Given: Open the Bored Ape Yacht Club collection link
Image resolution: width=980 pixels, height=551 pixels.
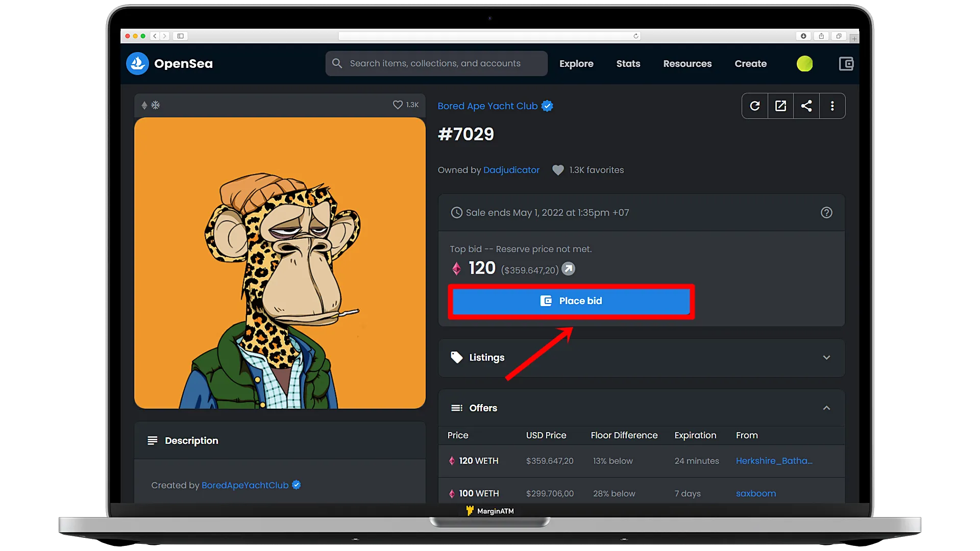Looking at the screenshot, I should pyautogui.click(x=487, y=106).
